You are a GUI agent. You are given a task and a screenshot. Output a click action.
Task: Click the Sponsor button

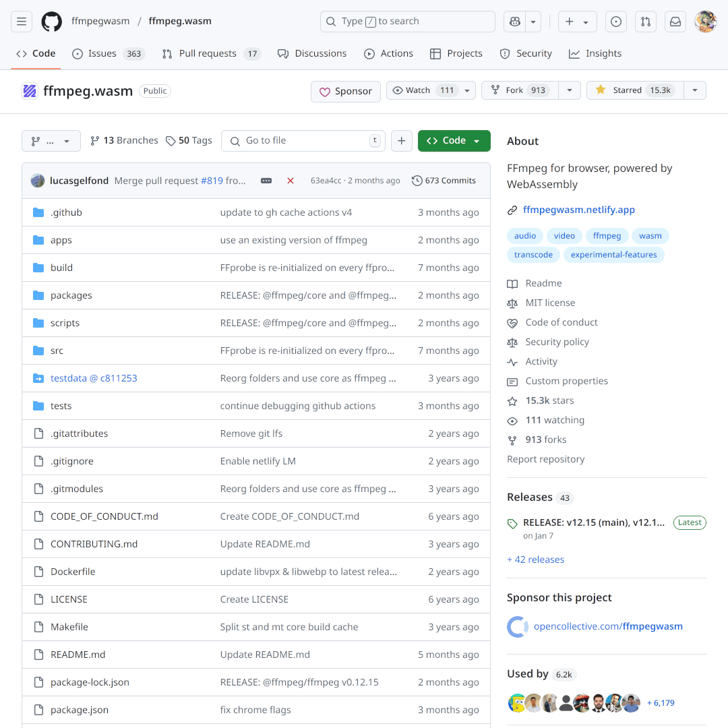346,91
